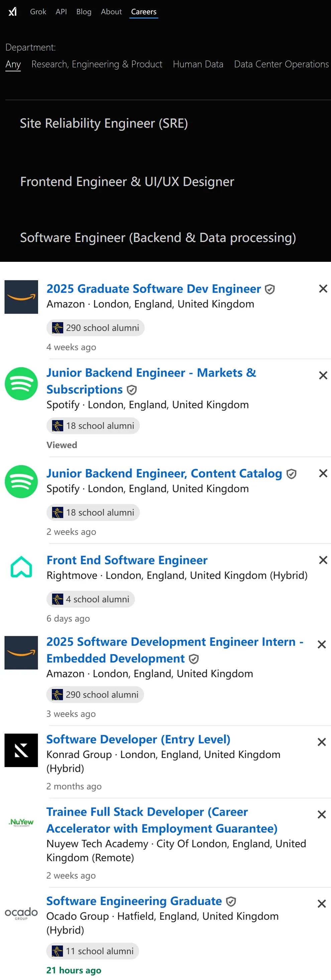
Task: Open the Careers tab in navigation
Action: pyautogui.click(x=144, y=12)
